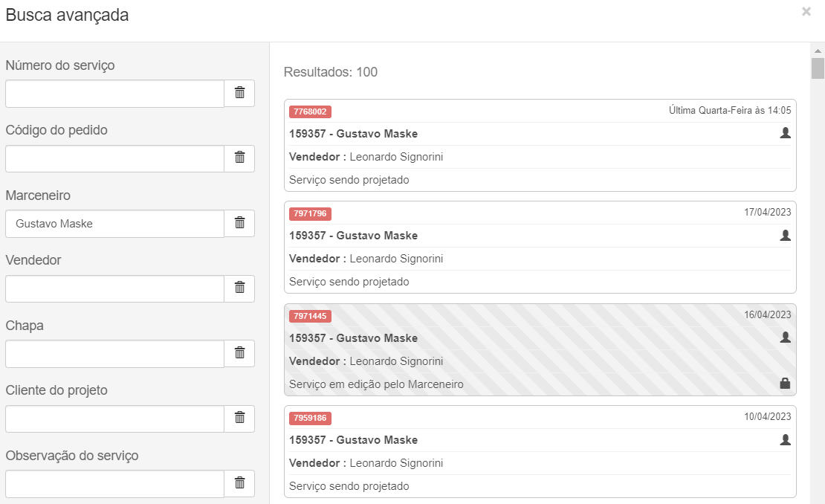The width and height of the screenshot is (825, 504).
Task: Click the red 7971796 service badge
Action: tap(310, 213)
